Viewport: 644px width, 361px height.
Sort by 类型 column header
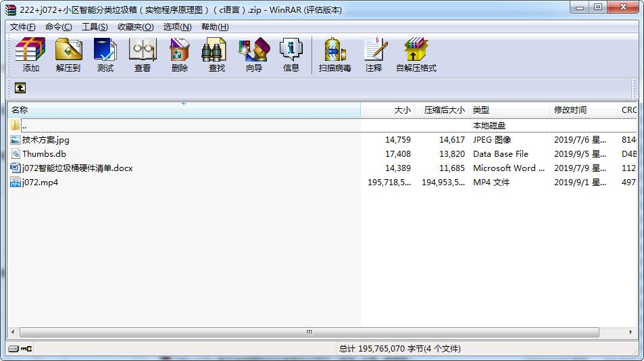[509, 110]
